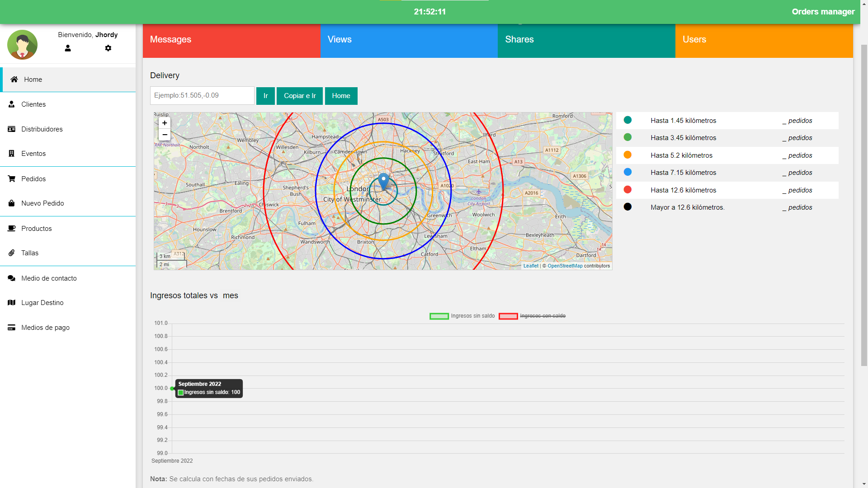Select the Users orange tab
This screenshot has height=488, width=868.
coord(764,40)
